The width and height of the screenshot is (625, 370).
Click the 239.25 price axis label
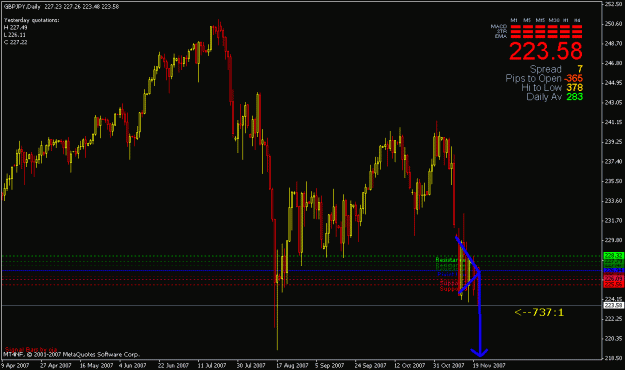613,142
